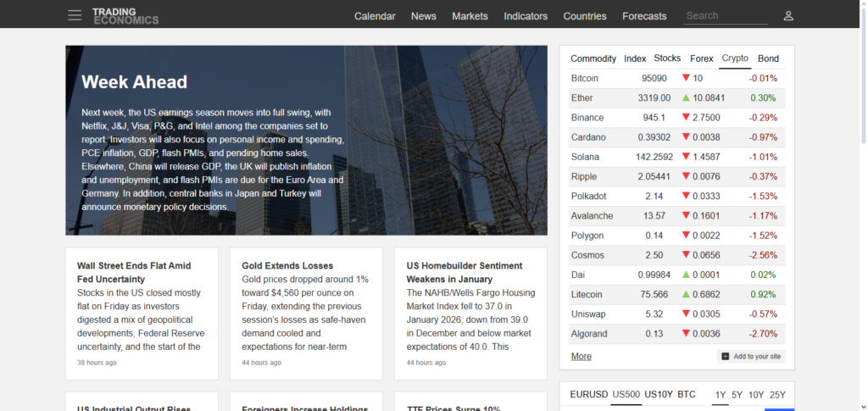Click the 38 hours ago timestamp

(97, 363)
